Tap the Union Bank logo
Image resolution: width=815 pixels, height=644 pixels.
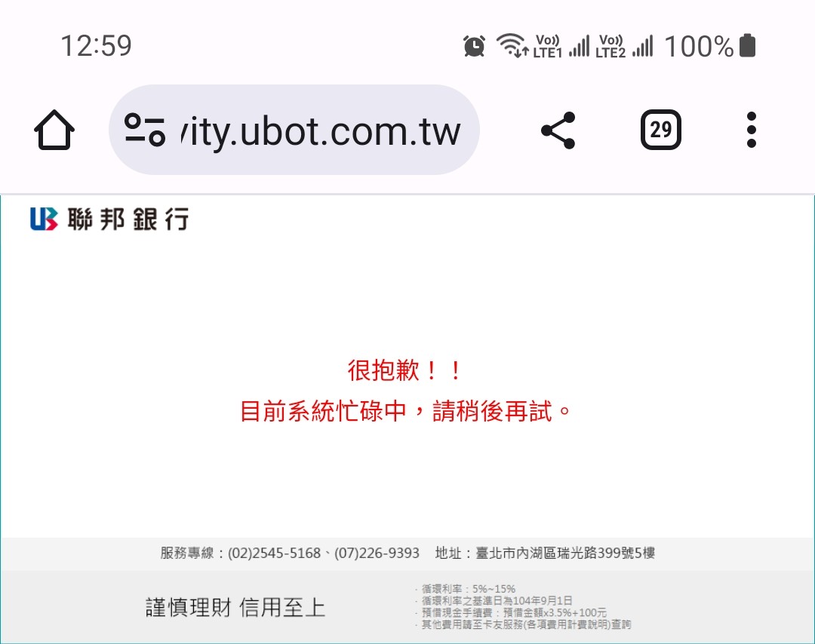[x=44, y=219]
